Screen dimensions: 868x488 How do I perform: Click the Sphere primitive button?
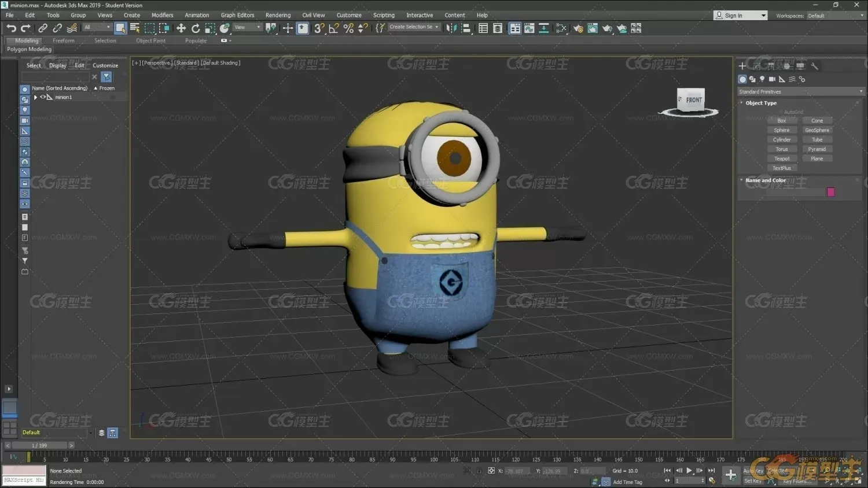tap(782, 130)
